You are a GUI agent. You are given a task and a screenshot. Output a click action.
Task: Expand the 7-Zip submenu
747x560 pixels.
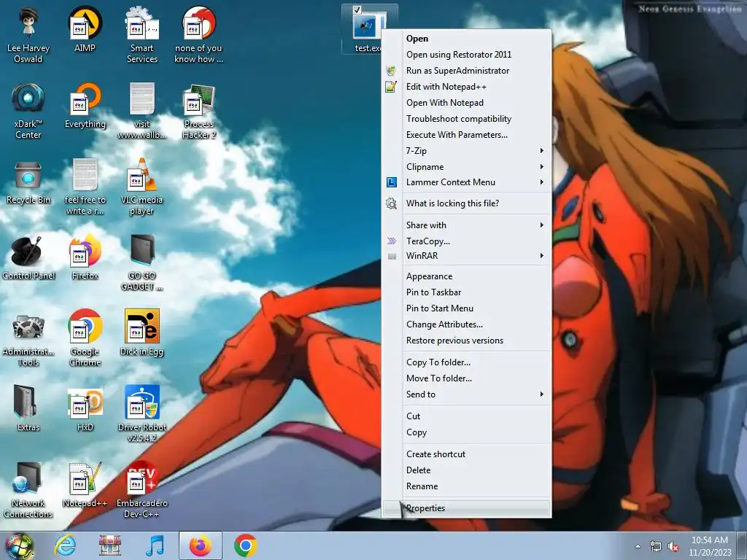[467, 150]
